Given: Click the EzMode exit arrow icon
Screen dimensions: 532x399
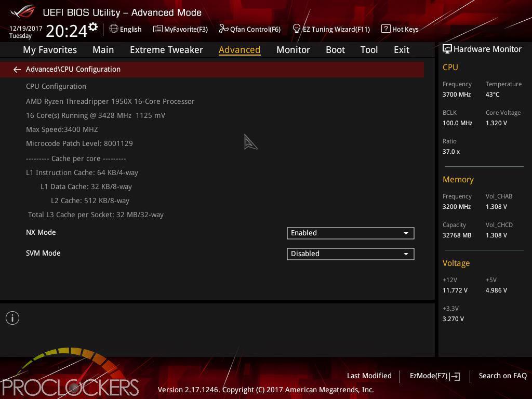Looking at the screenshot, I should [x=454, y=376].
